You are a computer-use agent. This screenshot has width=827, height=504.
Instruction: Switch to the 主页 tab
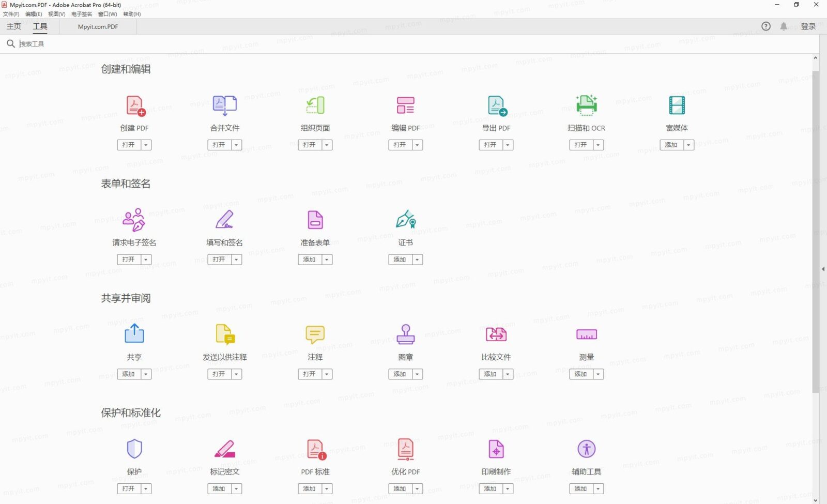point(14,26)
